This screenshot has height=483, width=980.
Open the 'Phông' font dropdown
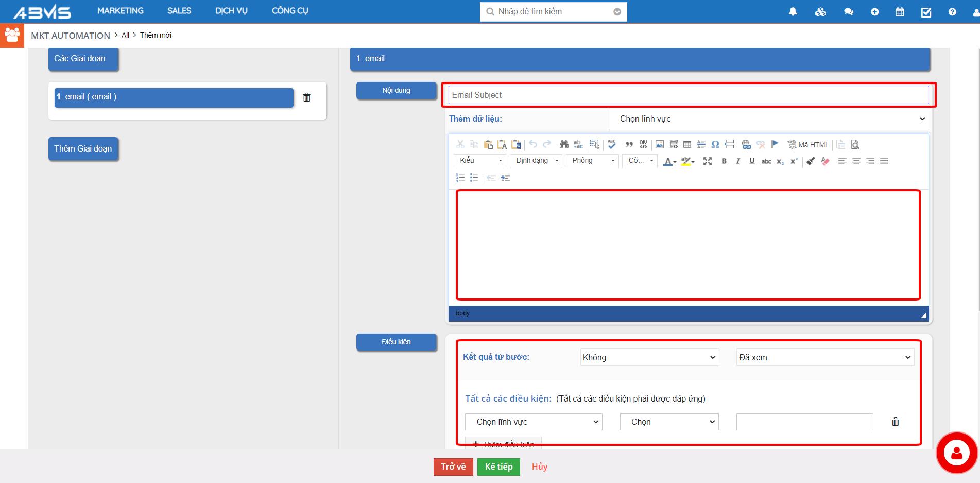[x=592, y=161]
